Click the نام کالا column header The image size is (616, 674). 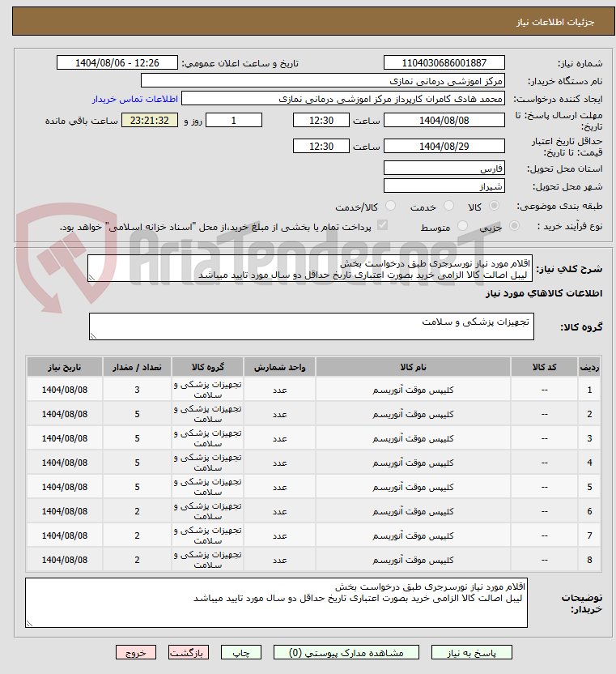point(414,367)
